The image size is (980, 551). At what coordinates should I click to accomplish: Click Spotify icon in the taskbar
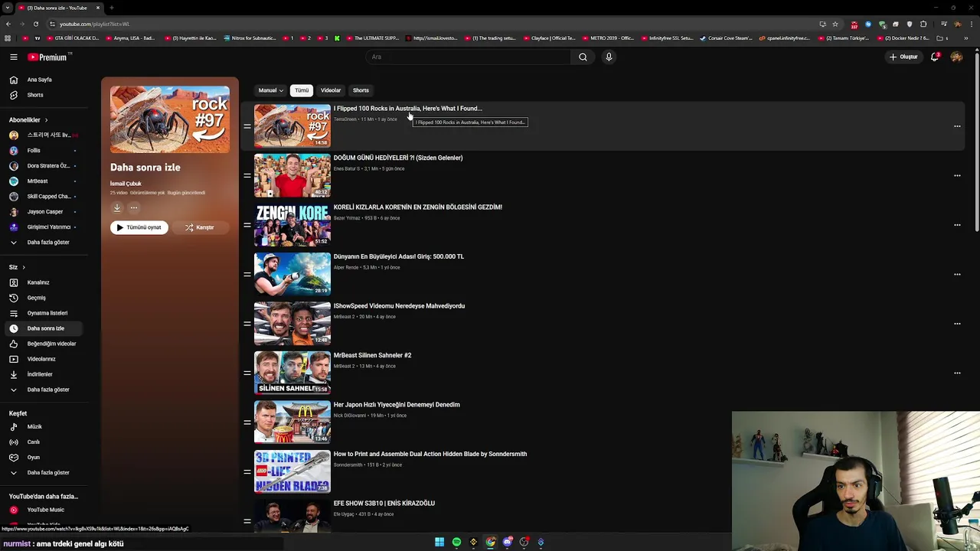(x=456, y=542)
